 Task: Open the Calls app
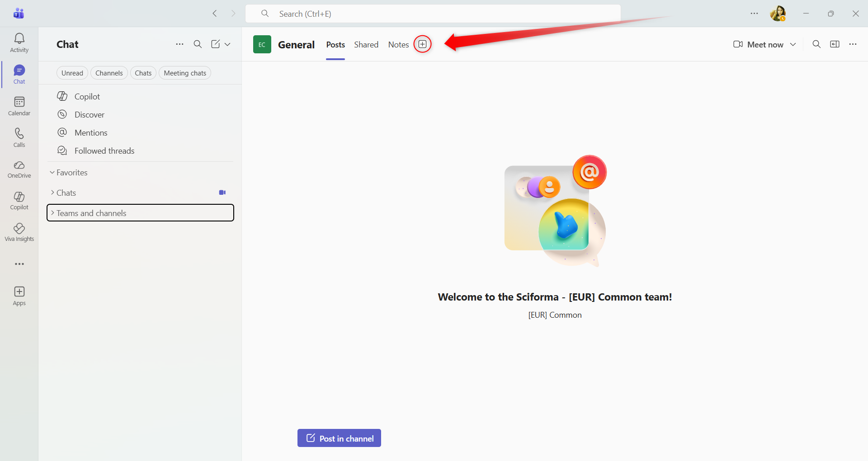pyautogui.click(x=19, y=138)
